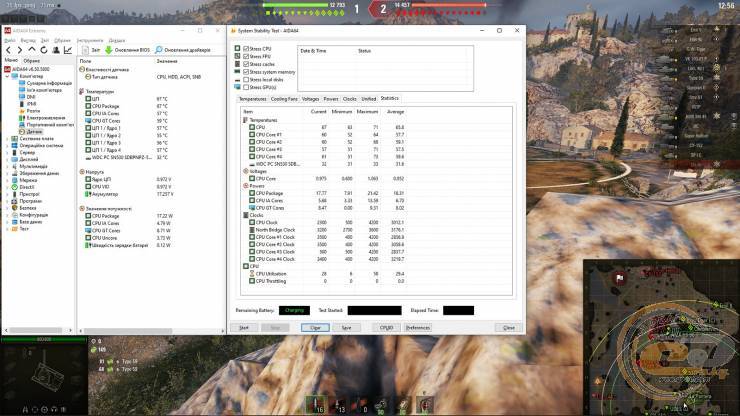Open the View (Вигляд) menu in AIDA64

pyautogui.click(x=28, y=41)
